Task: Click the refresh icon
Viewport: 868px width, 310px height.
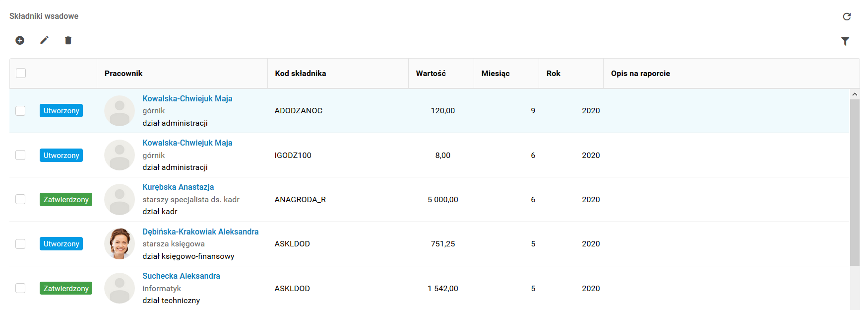Action: point(847,16)
